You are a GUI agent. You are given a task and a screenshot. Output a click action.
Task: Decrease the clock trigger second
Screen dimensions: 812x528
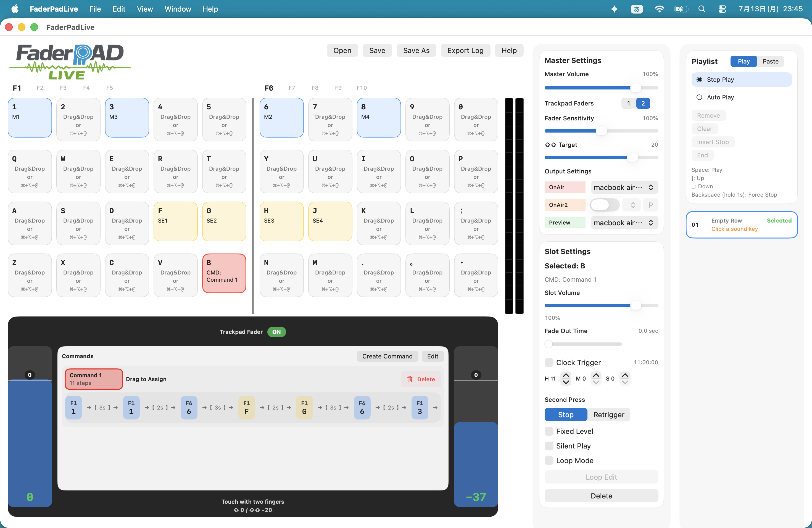click(625, 382)
